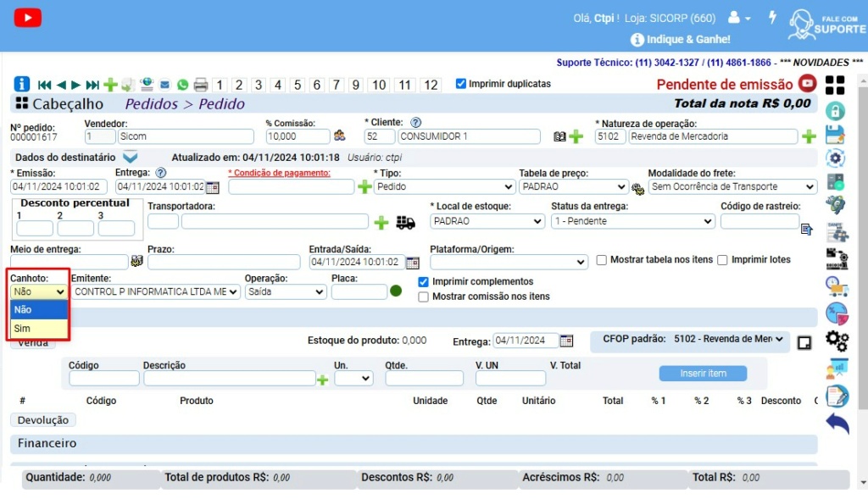
Task: Send the order by email
Action: pos(165,85)
